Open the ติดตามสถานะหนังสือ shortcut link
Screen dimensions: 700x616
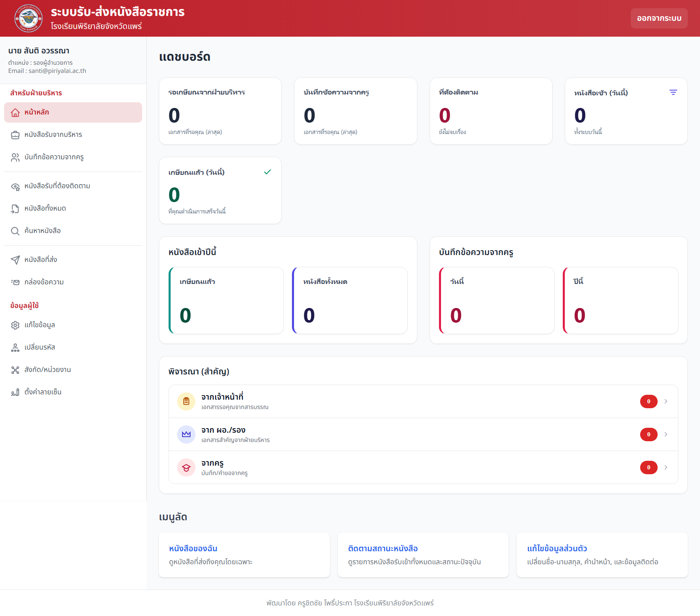pyautogui.click(x=383, y=548)
